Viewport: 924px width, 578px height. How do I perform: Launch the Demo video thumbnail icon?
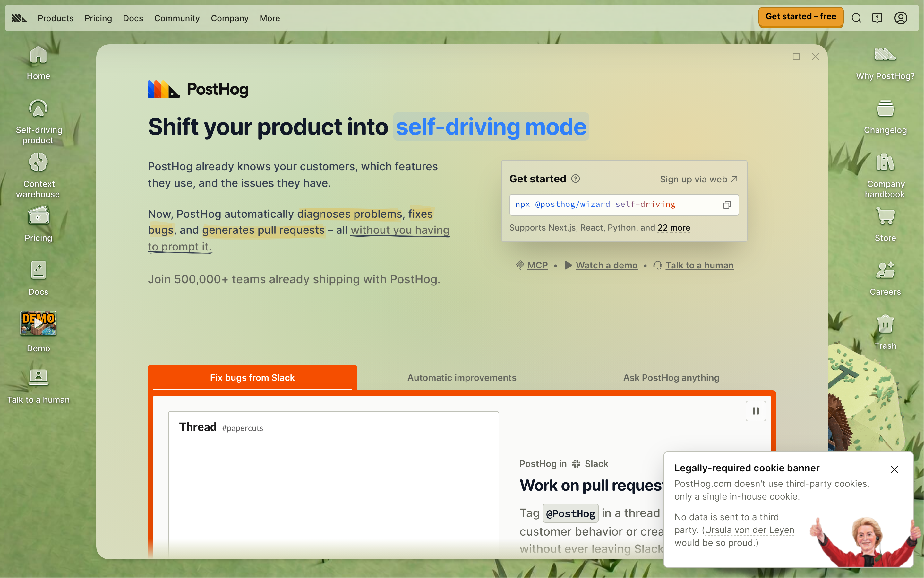(38, 332)
